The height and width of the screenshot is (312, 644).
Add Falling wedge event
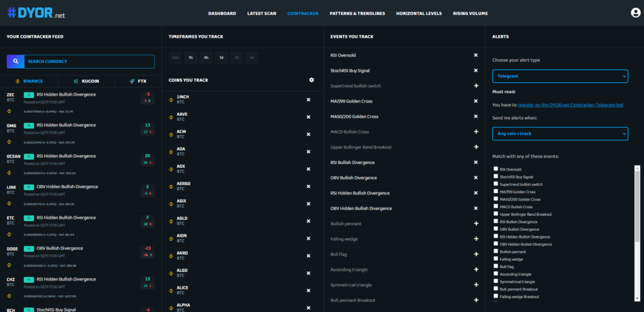coord(476,239)
